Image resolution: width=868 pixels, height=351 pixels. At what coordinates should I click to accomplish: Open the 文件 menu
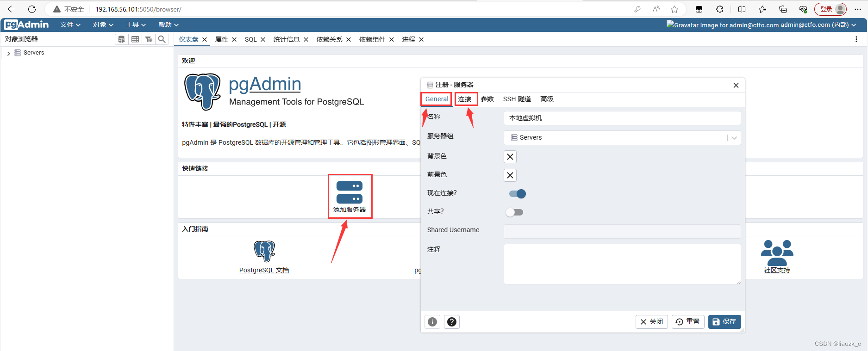tap(70, 25)
